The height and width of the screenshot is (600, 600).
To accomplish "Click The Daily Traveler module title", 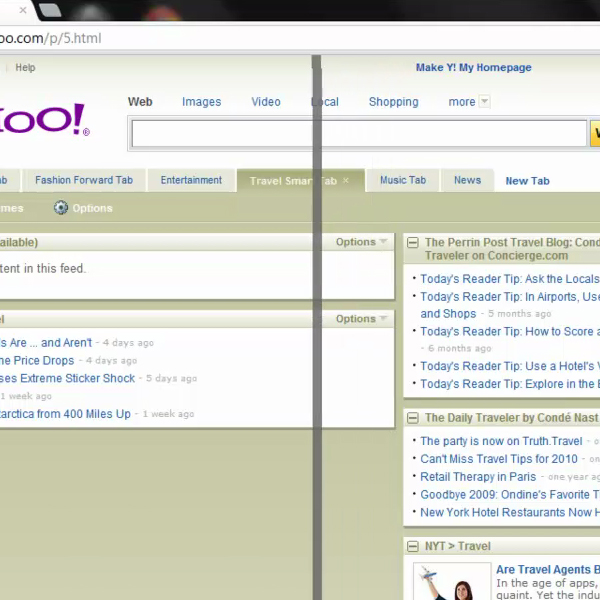I will [512, 417].
